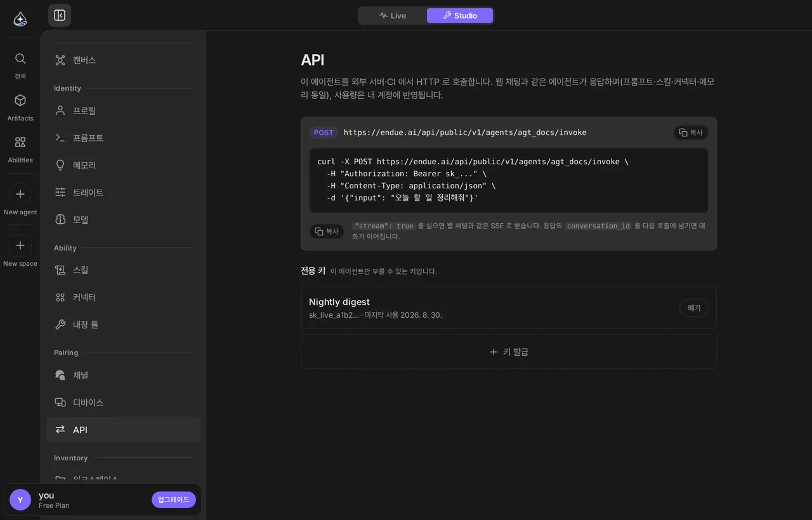812x520 pixels.
Task: Click the 메모리 lightbulb icon
Action: (60, 165)
